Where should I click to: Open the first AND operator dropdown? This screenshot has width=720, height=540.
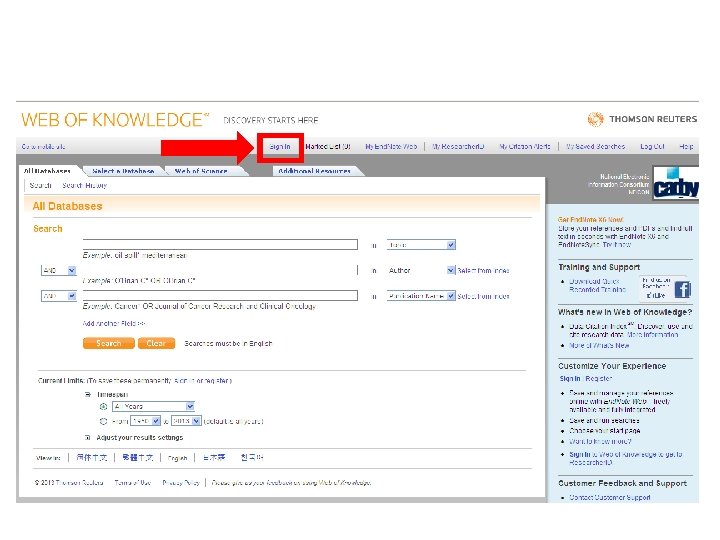pos(59,270)
